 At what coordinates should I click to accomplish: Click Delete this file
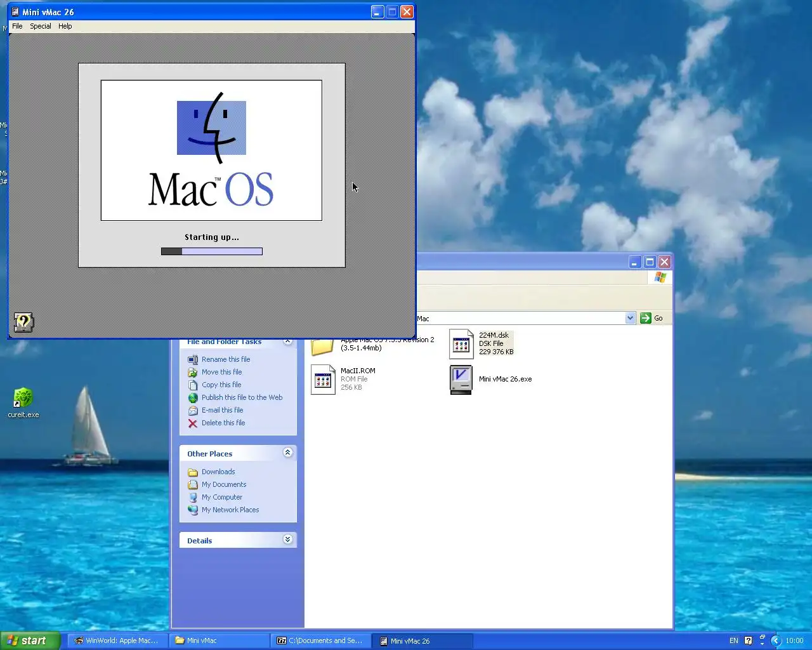pos(223,423)
